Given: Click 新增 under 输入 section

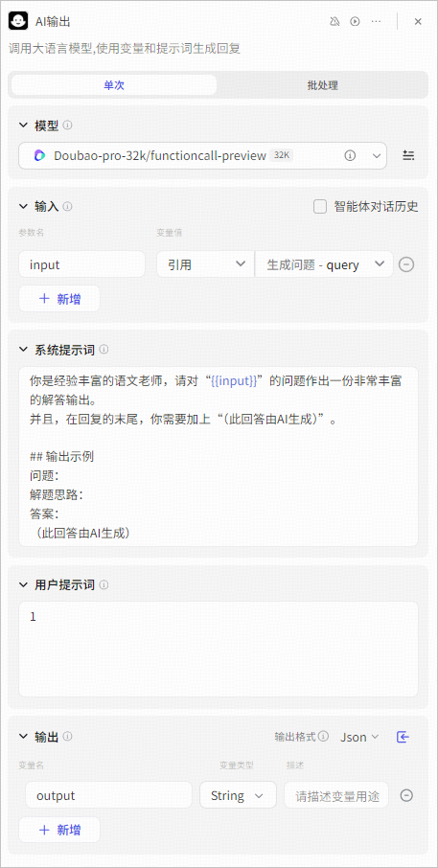Looking at the screenshot, I should pyautogui.click(x=59, y=299).
